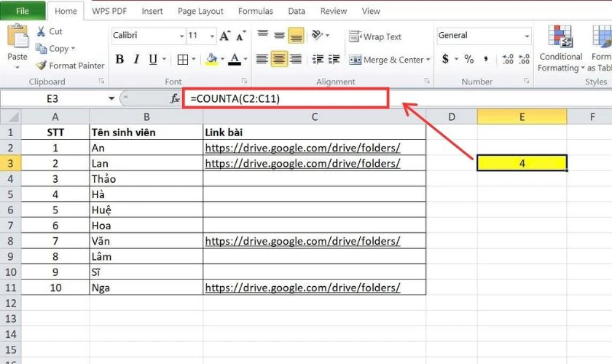Image resolution: width=612 pixels, height=364 pixels.
Task: Open the Page Layout tab
Action: click(x=200, y=11)
